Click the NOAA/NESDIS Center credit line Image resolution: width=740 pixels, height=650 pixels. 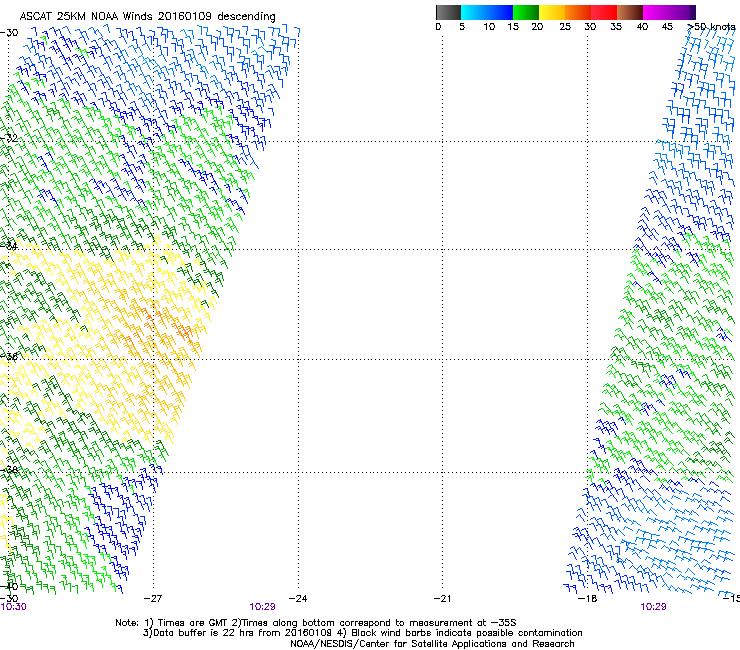tap(432, 644)
